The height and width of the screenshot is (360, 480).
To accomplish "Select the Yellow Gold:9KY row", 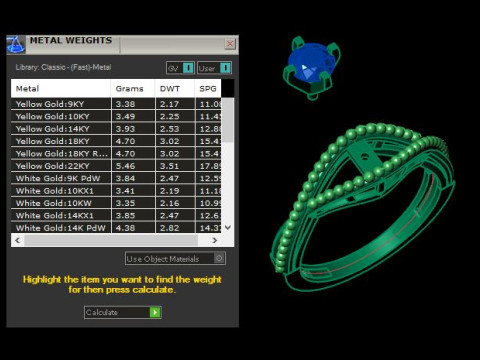I will tap(116, 104).
